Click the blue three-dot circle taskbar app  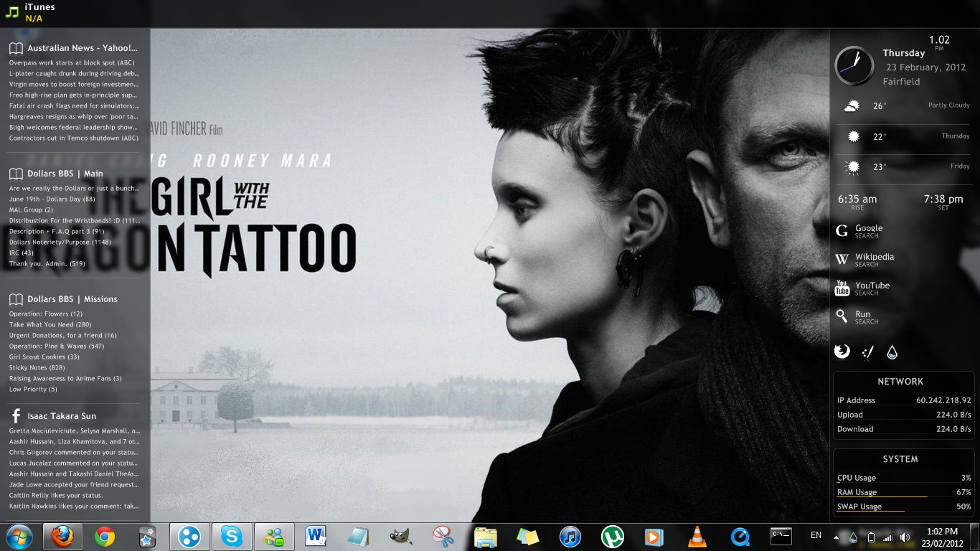pos(189,536)
